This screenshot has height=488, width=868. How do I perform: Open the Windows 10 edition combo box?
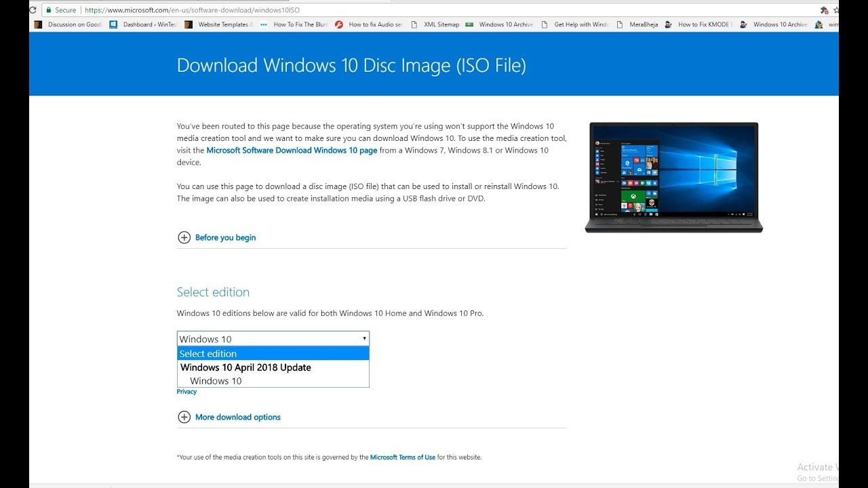[x=273, y=339]
